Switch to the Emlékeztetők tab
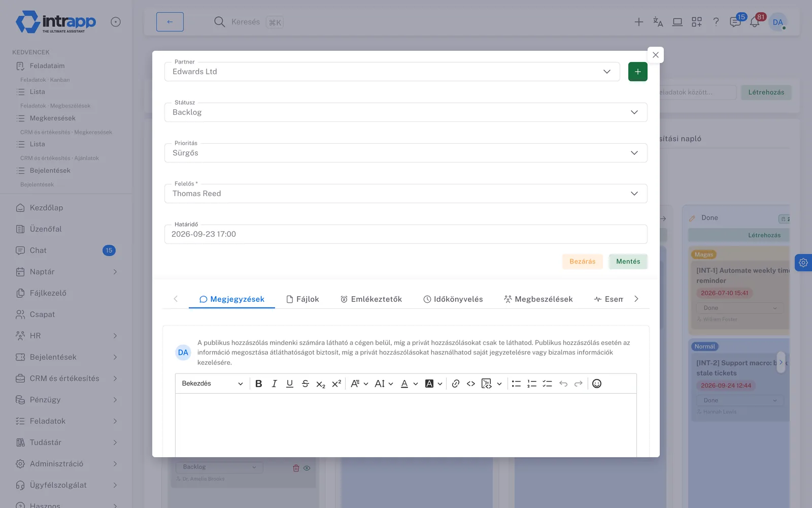 (371, 299)
